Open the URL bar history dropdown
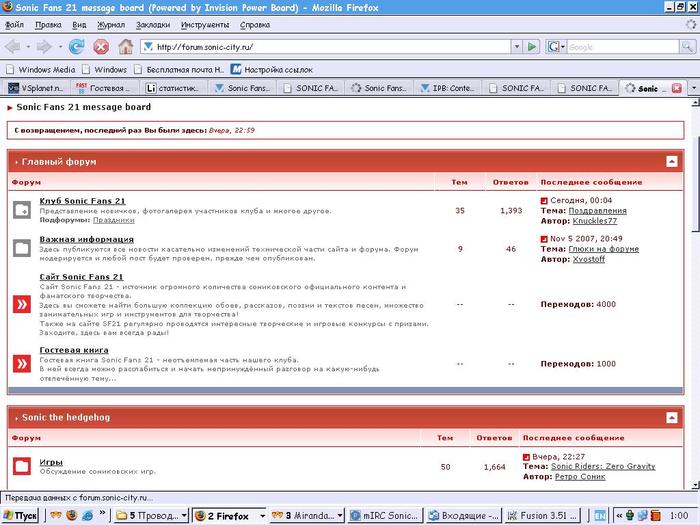The height and width of the screenshot is (525, 700). tap(517, 46)
